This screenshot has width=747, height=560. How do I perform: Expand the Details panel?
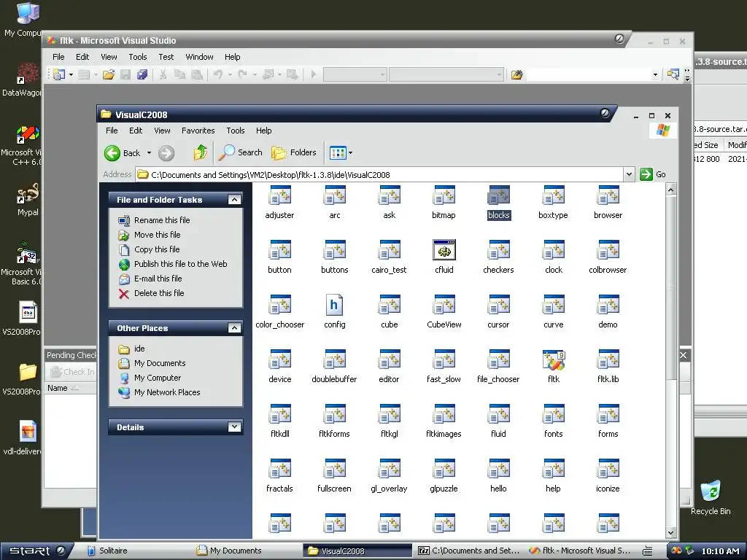234,427
